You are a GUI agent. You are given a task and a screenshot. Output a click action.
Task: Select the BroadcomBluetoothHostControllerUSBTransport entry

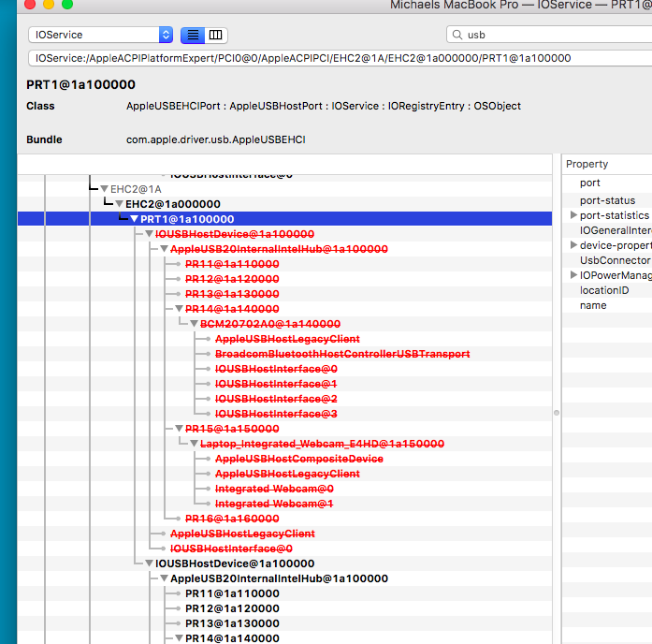click(x=342, y=354)
